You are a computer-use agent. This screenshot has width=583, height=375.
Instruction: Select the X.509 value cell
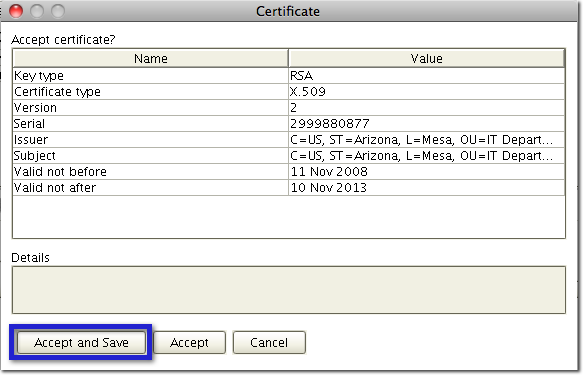point(426,92)
